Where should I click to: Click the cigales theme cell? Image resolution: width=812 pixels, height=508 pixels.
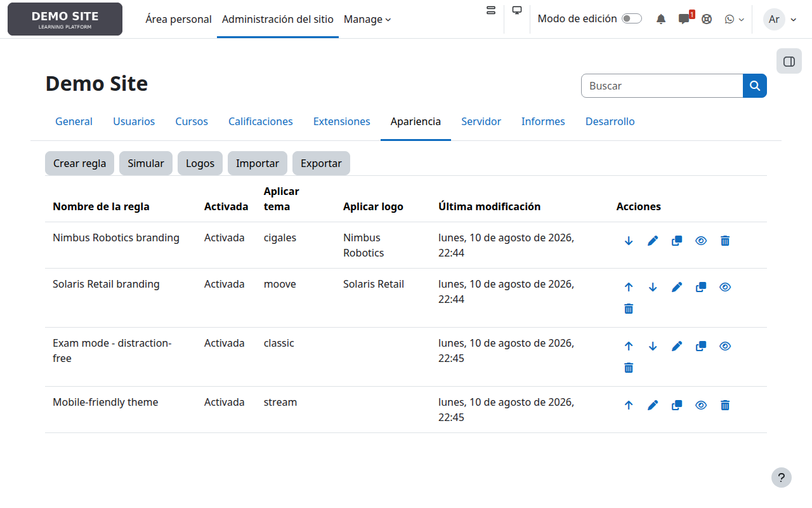click(280, 237)
